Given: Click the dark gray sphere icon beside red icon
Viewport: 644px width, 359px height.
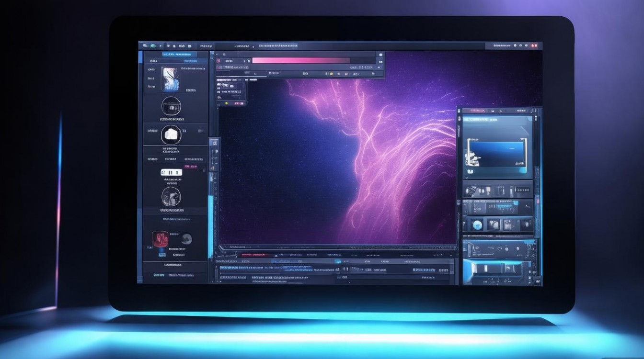Looking at the screenshot, I should point(186,238).
